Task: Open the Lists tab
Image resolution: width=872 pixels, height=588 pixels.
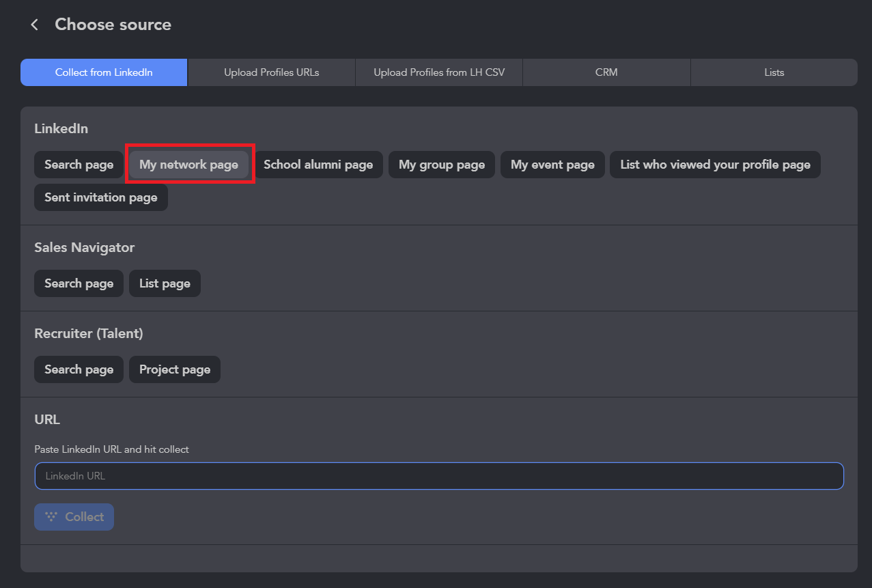Action: (x=774, y=72)
